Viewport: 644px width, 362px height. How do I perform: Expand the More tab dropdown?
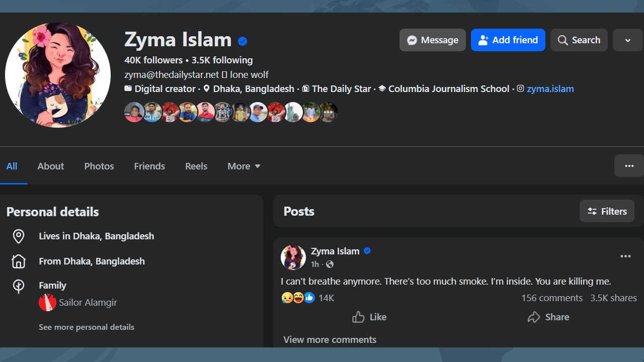coord(244,166)
